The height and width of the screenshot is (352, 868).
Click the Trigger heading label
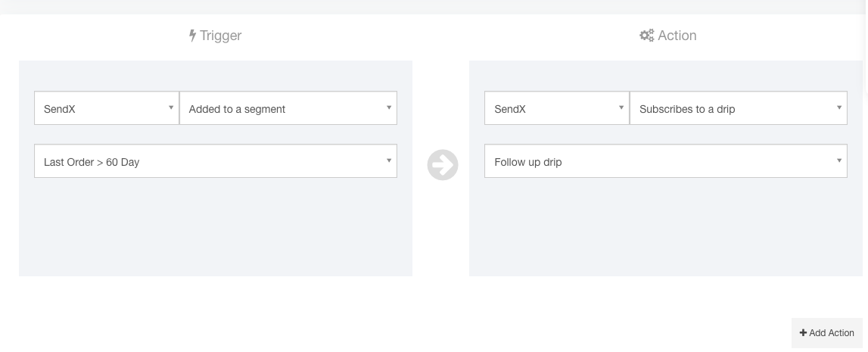tap(221, 36)
